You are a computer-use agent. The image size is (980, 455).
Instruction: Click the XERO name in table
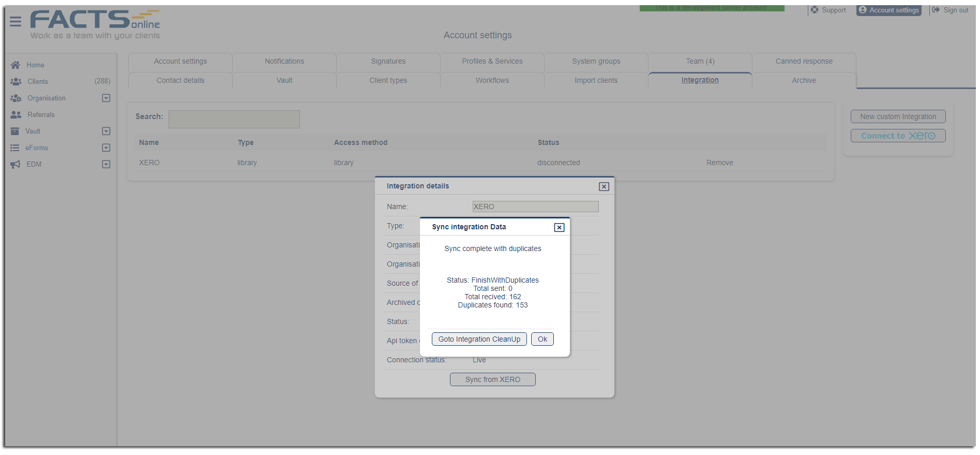149,163
